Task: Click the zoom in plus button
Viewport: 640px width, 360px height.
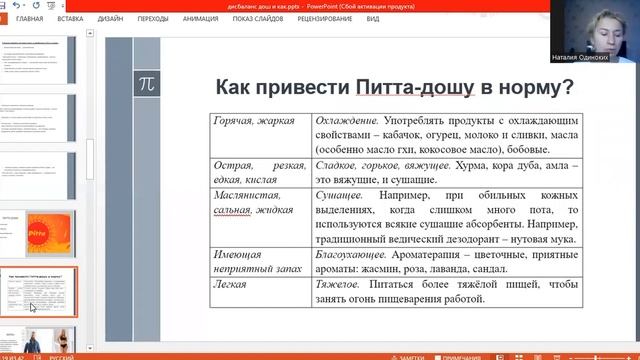Action: 630,358
